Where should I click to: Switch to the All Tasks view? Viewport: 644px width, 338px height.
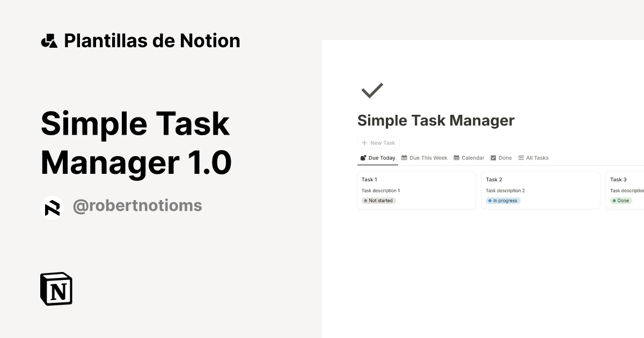pyautogui.click(x=537, y=158)
